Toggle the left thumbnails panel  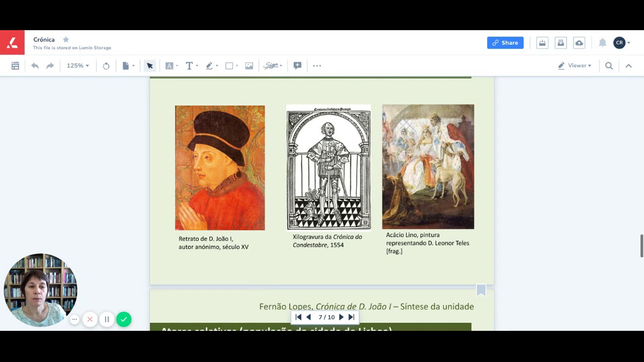[16, 66]
